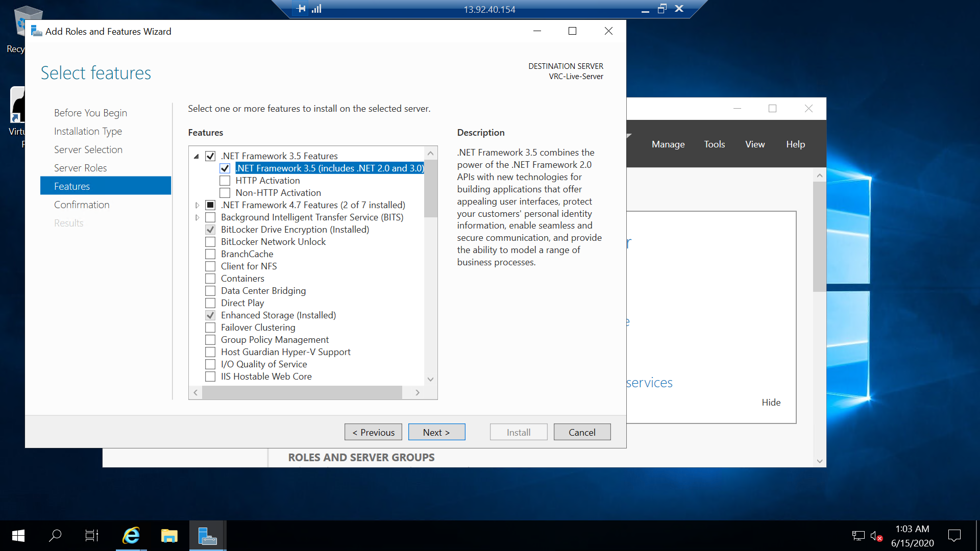Click Server Manager's vertical scrollbar thumb
The image size is (980, 551).
pos(819,236)
